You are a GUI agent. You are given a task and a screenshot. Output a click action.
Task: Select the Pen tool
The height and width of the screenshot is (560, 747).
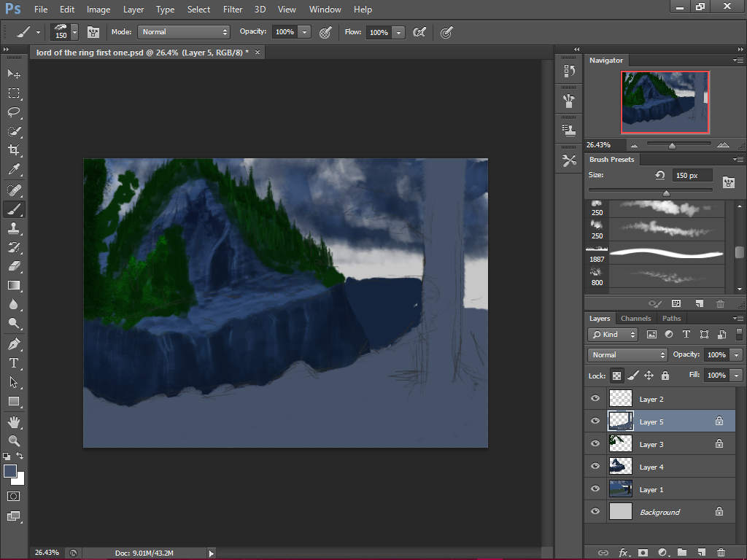[14, 344]
